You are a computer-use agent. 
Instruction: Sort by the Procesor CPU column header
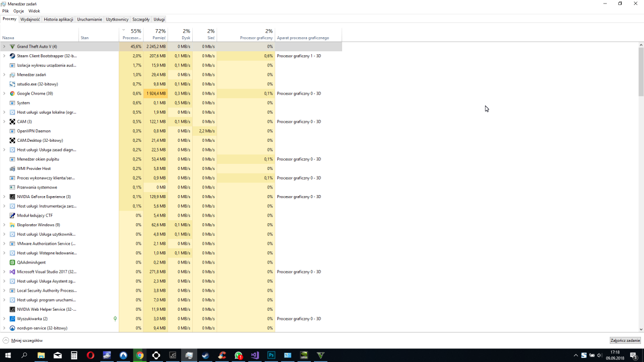(x=131, y=34)
